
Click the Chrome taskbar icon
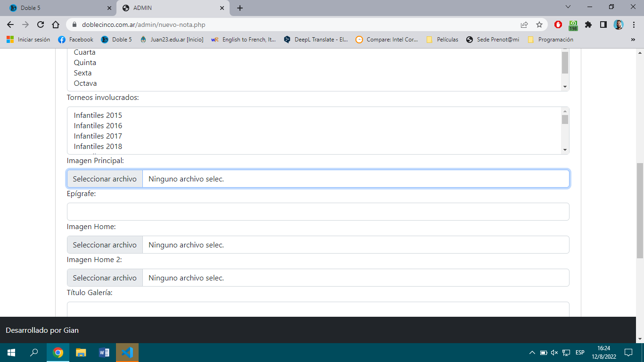[58, 353]
